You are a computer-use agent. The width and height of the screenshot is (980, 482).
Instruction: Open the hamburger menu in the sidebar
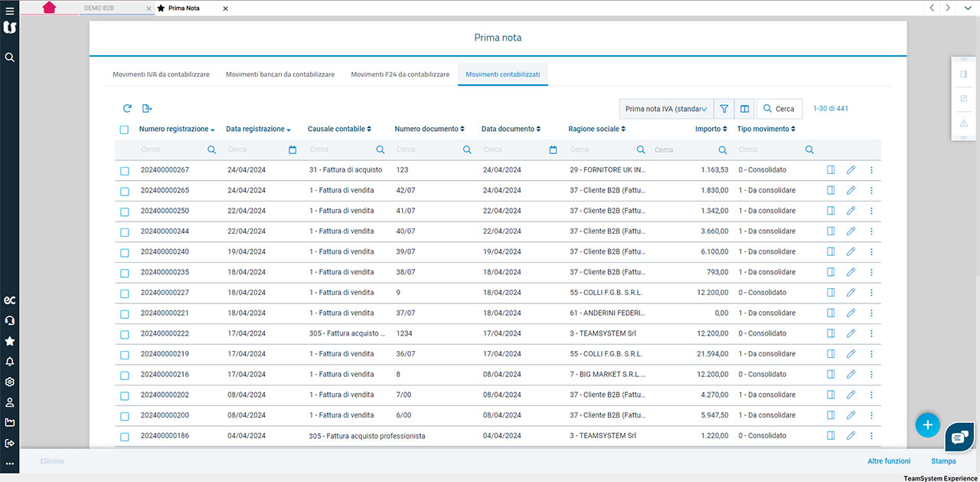[9, 11]
